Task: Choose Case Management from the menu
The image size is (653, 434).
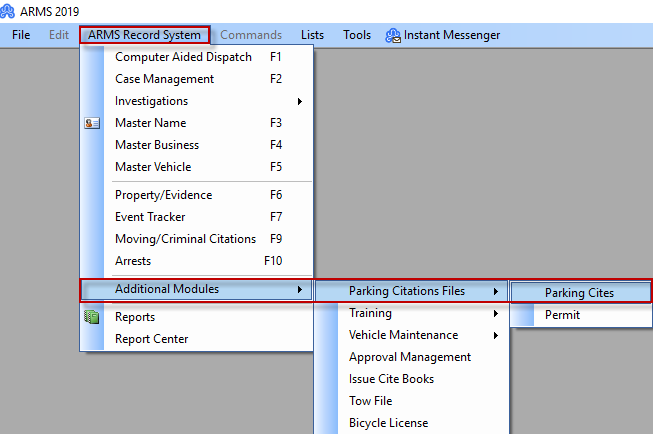Action: (x=197, y=79)
